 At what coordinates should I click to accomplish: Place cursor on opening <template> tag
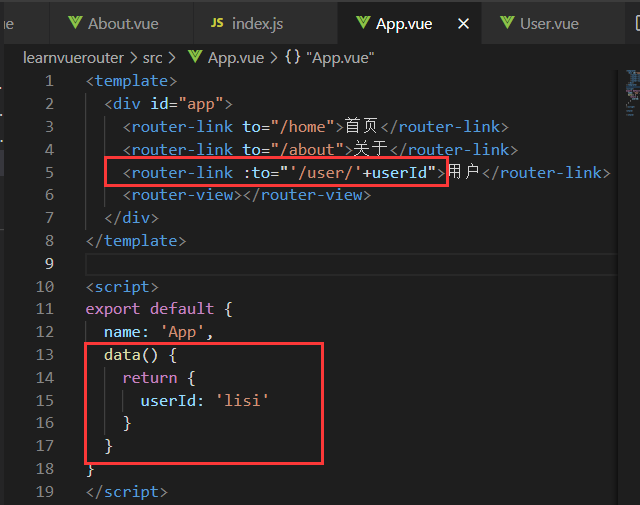(x=131, y=81)
